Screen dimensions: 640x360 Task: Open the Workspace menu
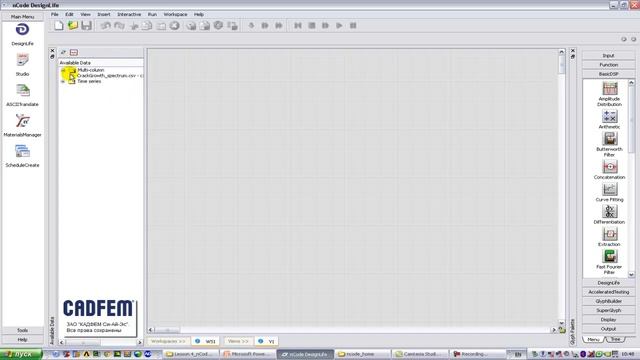[176, 14]
